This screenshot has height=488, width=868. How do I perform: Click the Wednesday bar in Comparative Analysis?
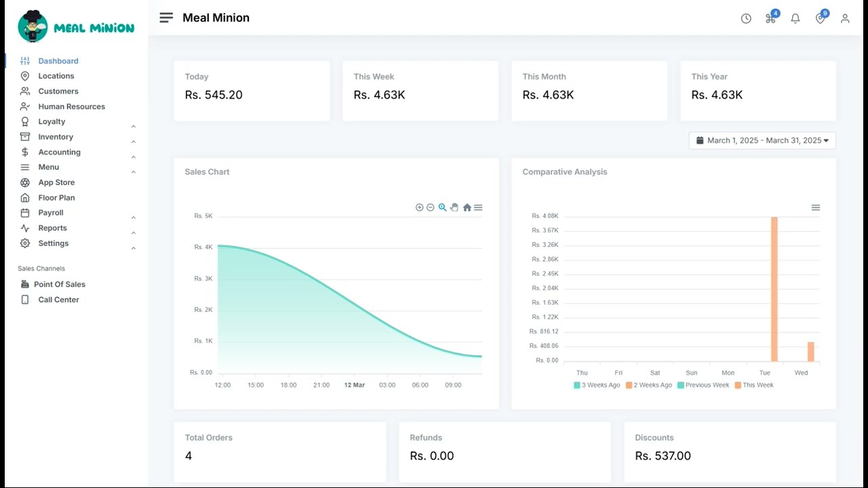pyautogui.click(x=811, y=352)
